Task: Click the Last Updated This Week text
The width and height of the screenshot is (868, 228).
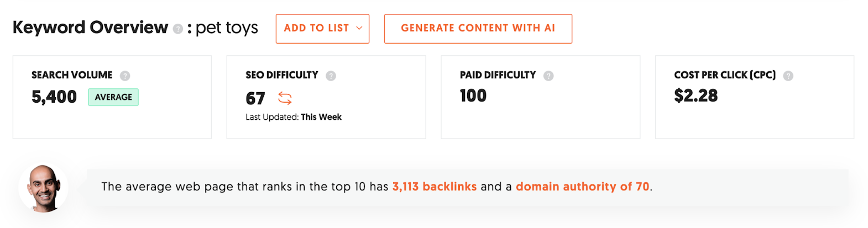Action: point(294,117)
